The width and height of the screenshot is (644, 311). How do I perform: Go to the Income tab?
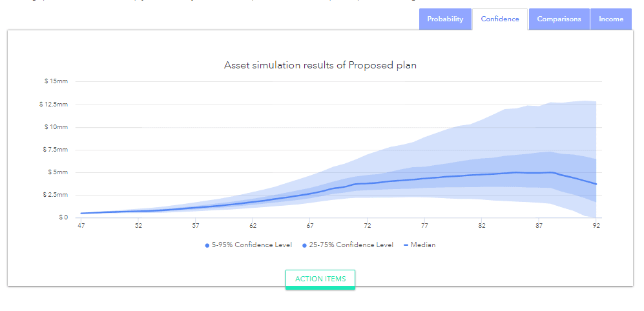tap(610, 19)
